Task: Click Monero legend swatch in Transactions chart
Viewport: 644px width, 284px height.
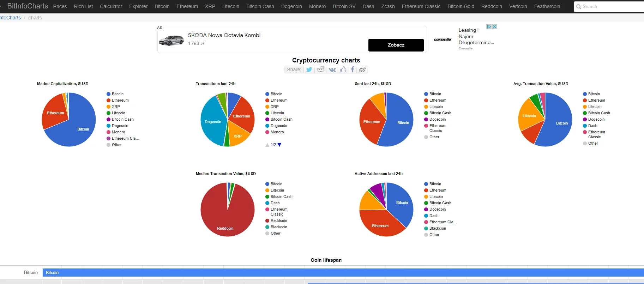Action: [x=267, y=132]
